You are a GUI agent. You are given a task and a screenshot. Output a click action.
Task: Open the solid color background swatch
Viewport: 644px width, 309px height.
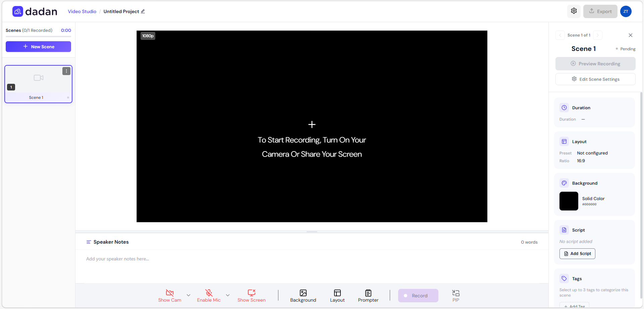pos(569,201)
